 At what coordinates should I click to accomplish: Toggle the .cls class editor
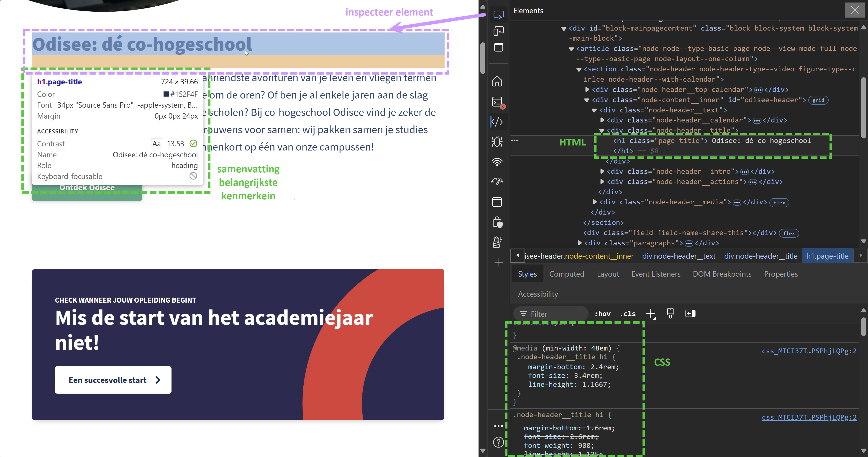pos(628,314)
